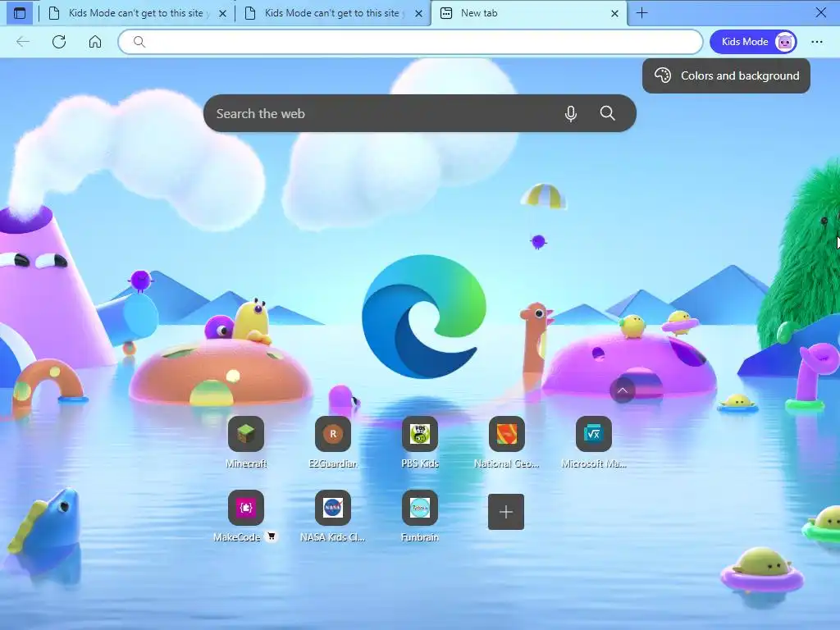Click the PBS Kids label text

point(420,464)
